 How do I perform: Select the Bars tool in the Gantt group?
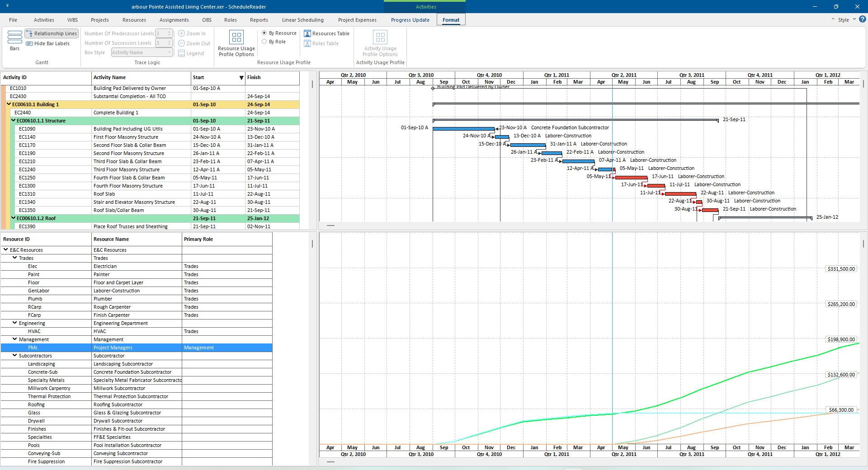tap(14, 41)
